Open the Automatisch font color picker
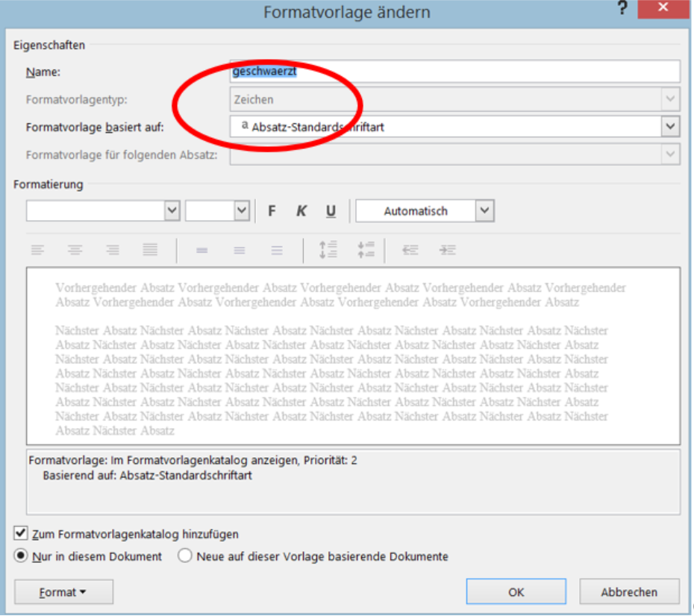This screenshot has width=694, height=616. pyautogui.click(x=485, y=211)
